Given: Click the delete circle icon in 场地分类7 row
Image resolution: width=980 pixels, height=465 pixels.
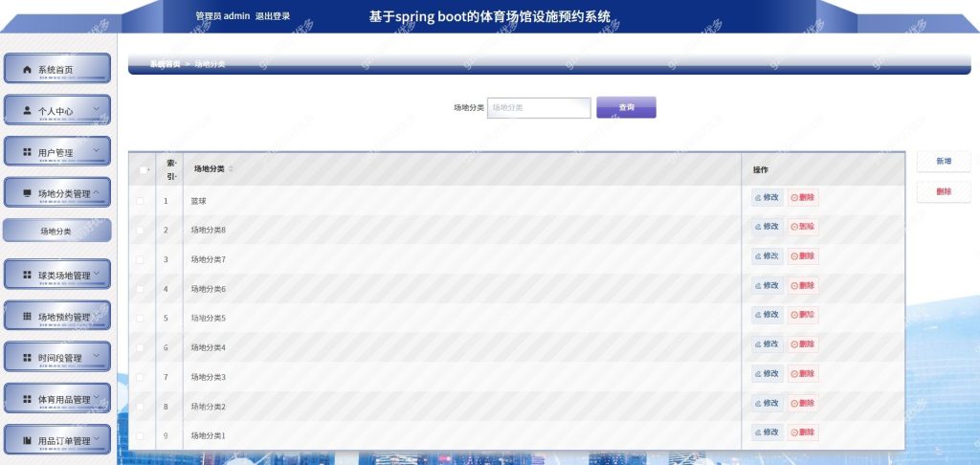Looking at the screenshot, I should click(x=794, y=256).
